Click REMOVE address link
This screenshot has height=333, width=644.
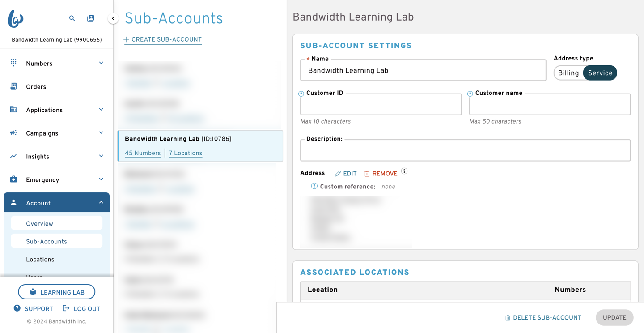pos(381,174)
